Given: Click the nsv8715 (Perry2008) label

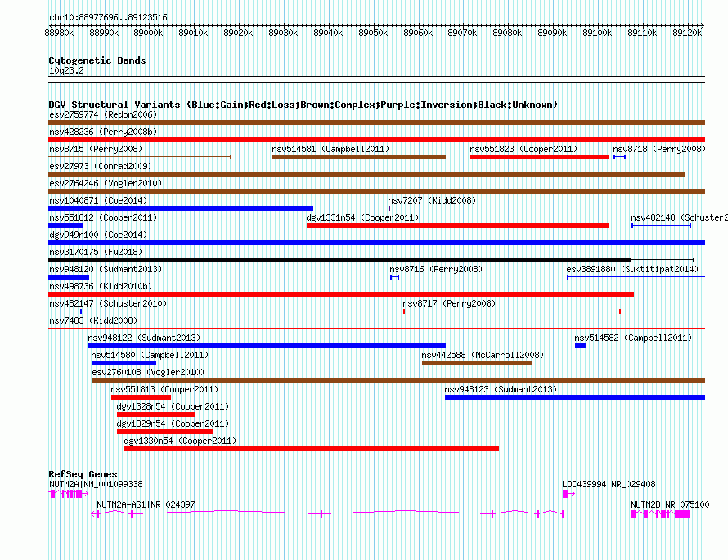Looking at the screenshot, I should pos(96,149).
